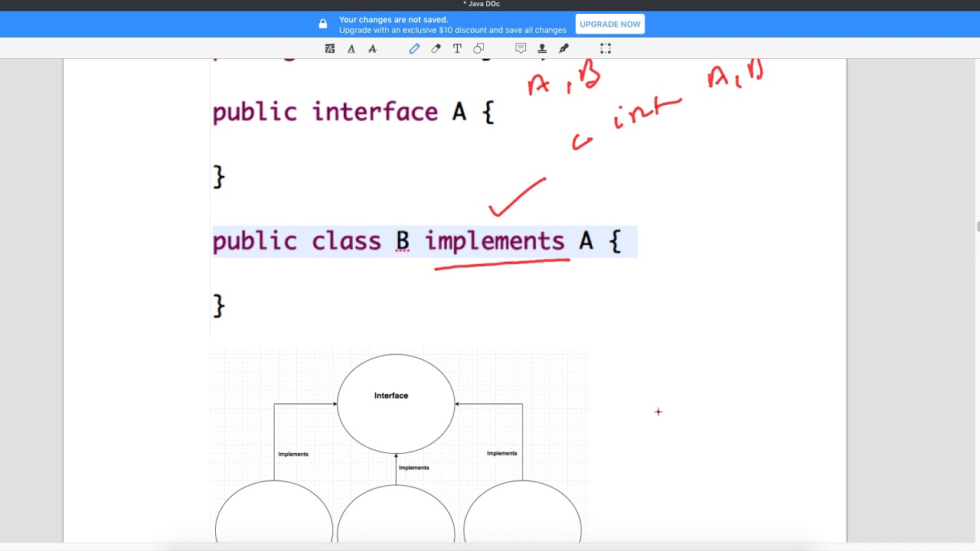980x551 pixels.
Task: Select the shapes tool
Action: coord(479,48)
